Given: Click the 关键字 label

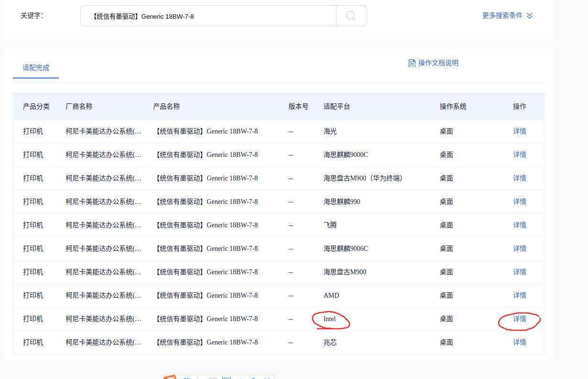Looking at the screenshot, I should pos(32,15).
